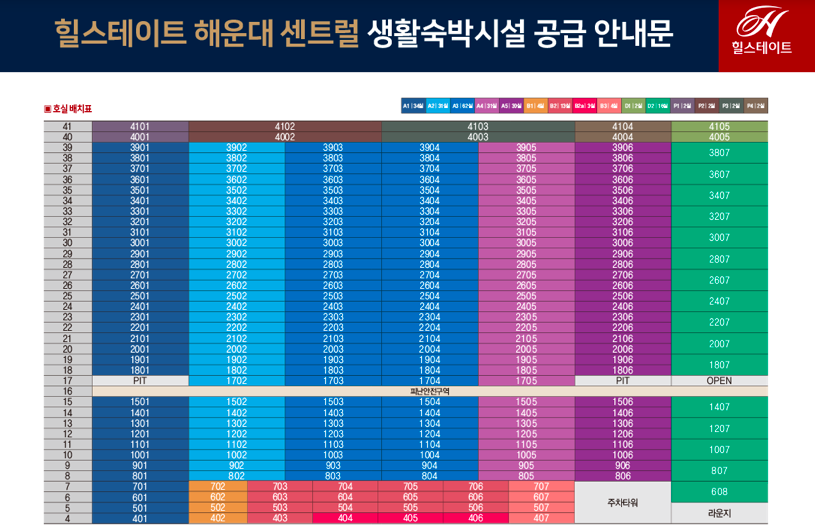815x531 pixels.
Task: Click unit 905 cell
Action: point(527,466)
